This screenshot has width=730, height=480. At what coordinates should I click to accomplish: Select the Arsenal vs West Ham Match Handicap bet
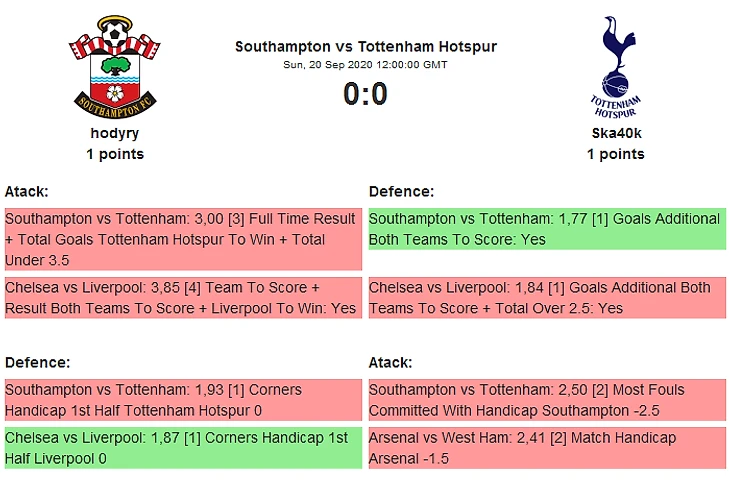(546, 448)
